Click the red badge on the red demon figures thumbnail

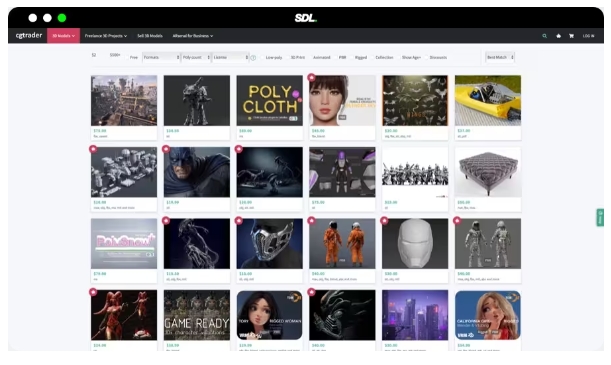tap(93, 292)
